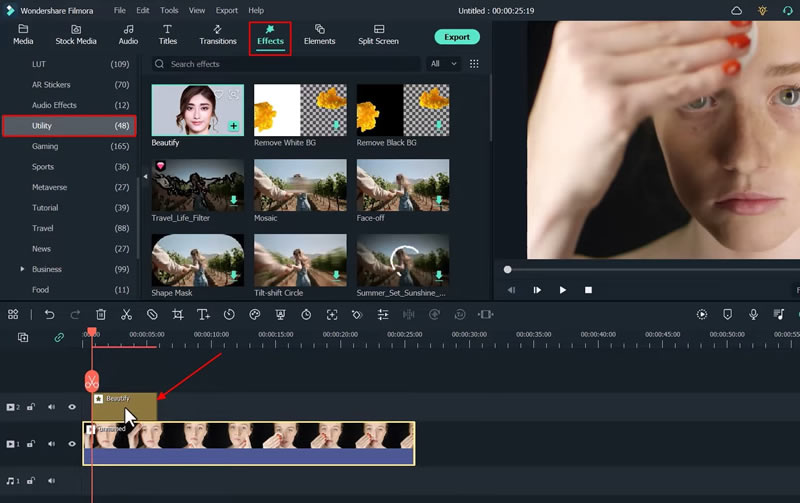This screenshot has height=503, width=800.
Task: Toggle the grid view icon
Action: pyautogui.click(x=474, y=64)
